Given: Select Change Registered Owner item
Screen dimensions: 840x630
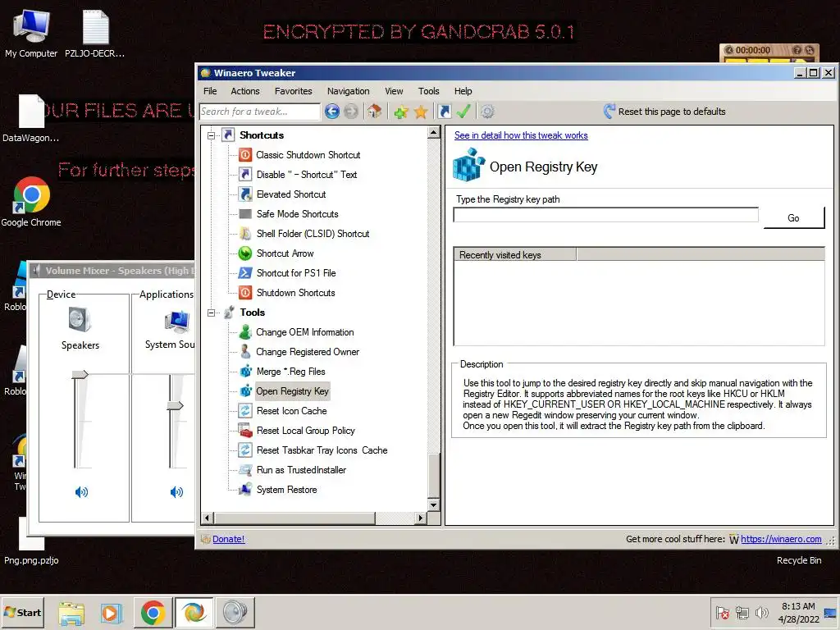Looking at the screenshot, I should click(308, 351).
